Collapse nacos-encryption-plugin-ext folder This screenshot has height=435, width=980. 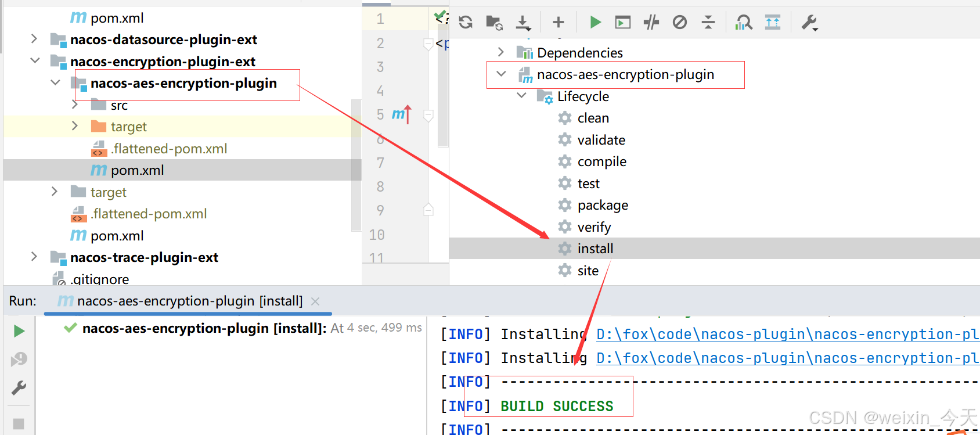[x=35, y=60]
